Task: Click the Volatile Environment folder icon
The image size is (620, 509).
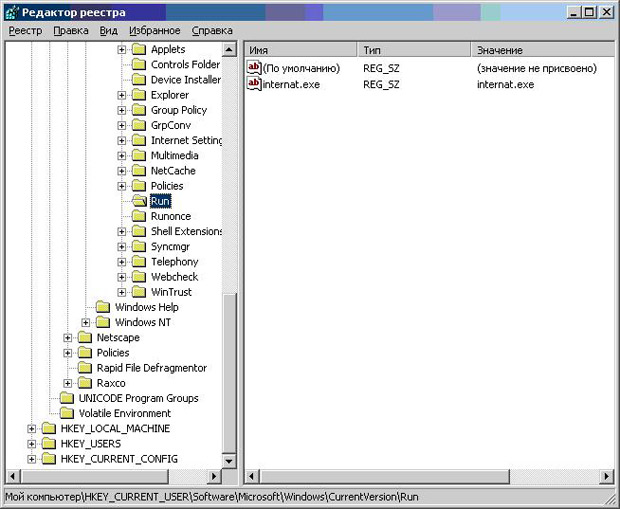Action: pyautogui.click(x=66, y=413)
